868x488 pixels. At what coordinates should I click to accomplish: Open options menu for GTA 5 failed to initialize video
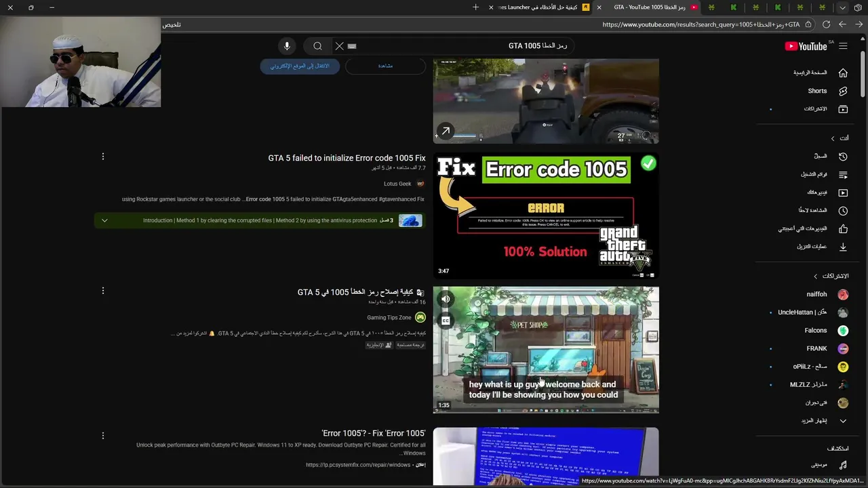click(x=103, y=157)
